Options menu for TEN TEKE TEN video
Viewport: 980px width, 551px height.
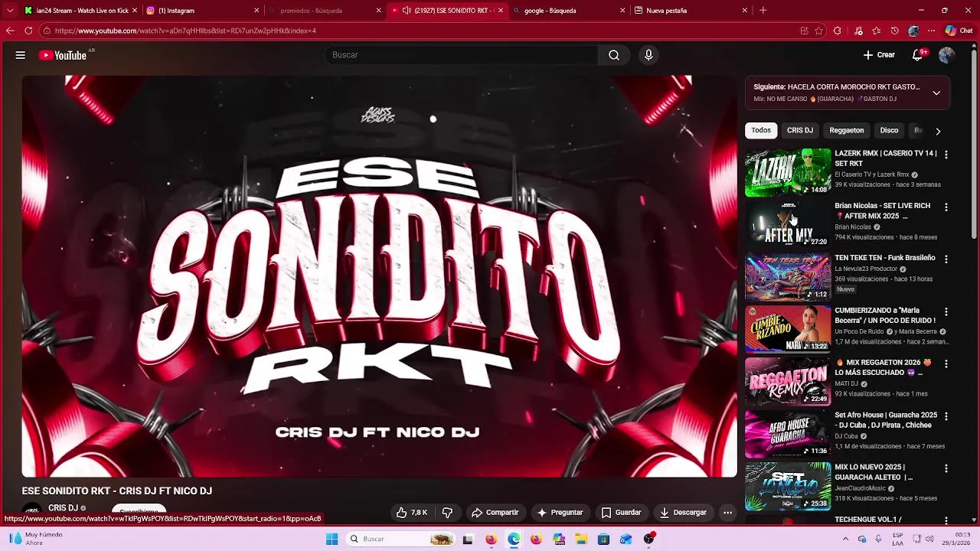pyautogui.click(x=946, y=259)
